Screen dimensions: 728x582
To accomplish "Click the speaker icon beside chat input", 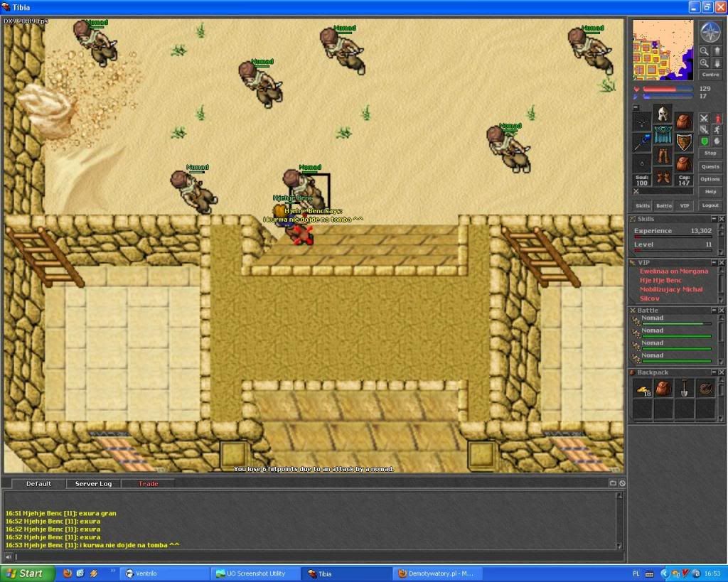I will click(x=9, y=556).
